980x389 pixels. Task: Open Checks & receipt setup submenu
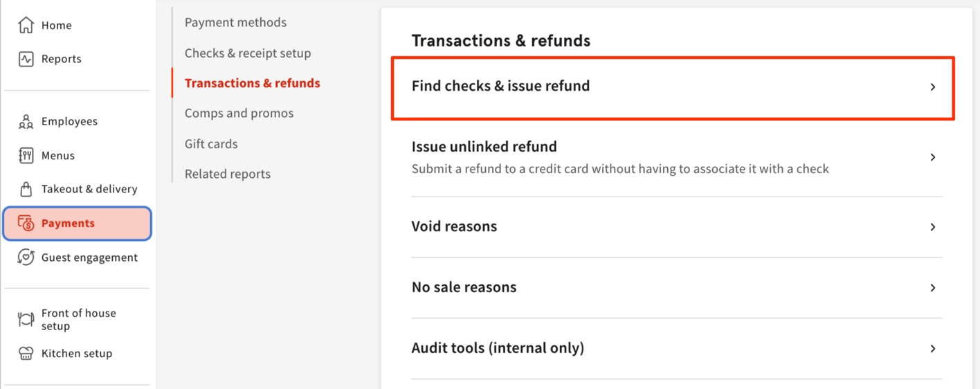[x=248, y=53]
